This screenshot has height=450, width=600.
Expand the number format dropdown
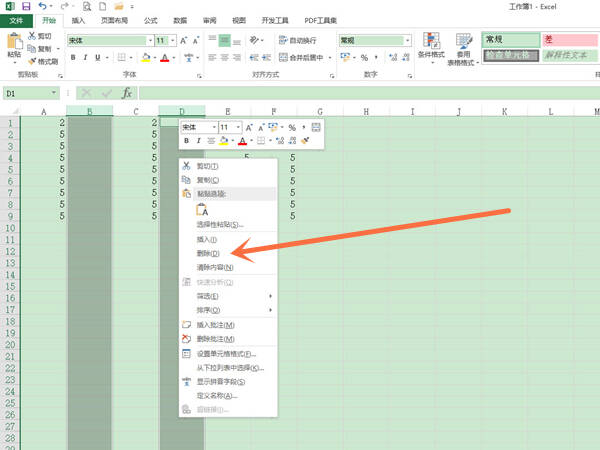tap(408, 40)
